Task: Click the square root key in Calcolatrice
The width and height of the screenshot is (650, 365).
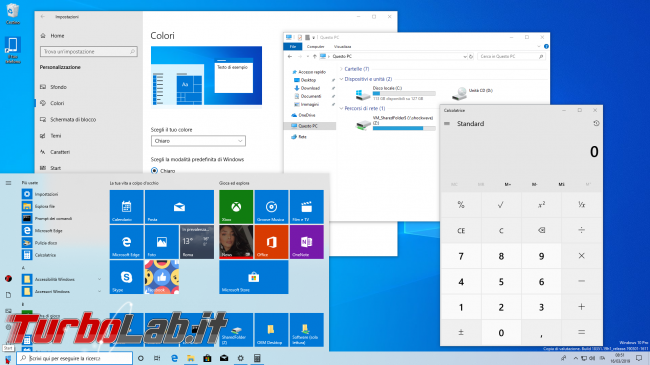Action: click(501, 204)
